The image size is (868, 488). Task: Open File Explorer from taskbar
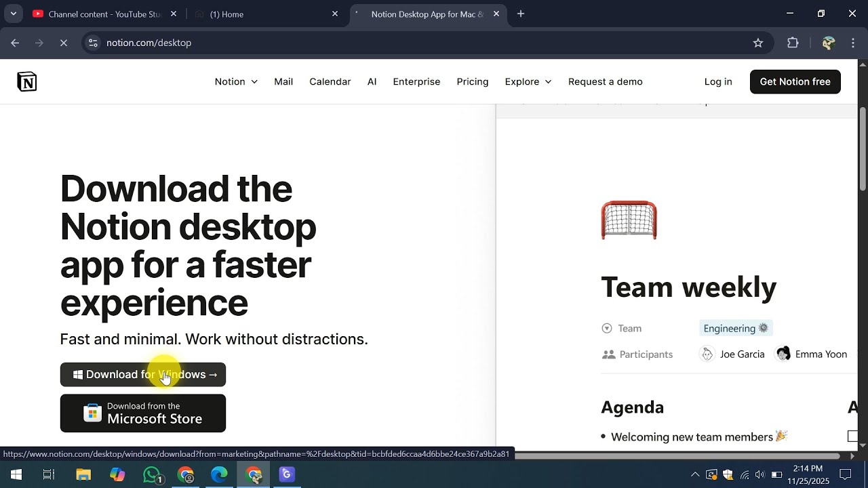tap(83, 474)
